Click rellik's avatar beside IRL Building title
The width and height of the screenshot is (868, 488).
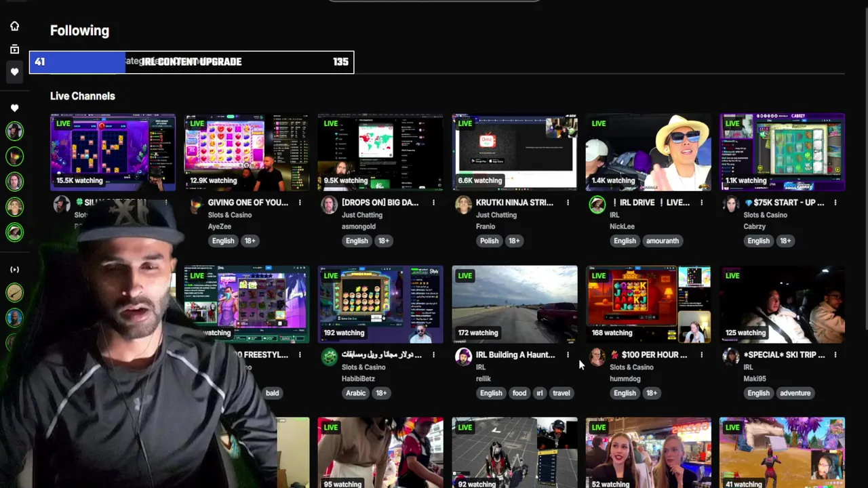pyautogui.click(x=463, y=357)
